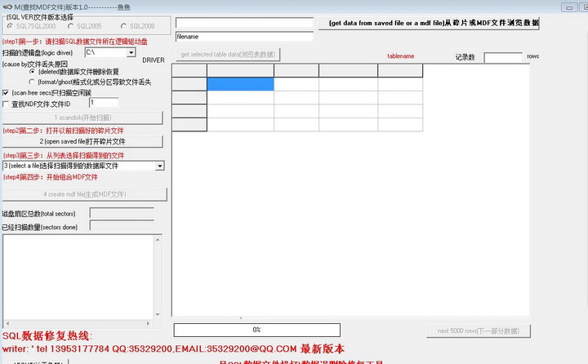Image resolution: width=588 pixels, height=364 pixels.
Task: Click log list scroll right arrow
Action: coord(149,323)
